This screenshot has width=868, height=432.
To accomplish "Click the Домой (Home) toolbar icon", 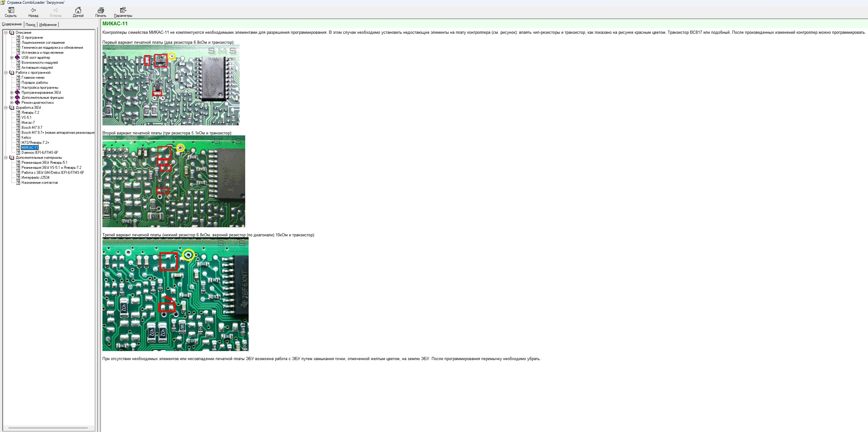I will point(78,10).
